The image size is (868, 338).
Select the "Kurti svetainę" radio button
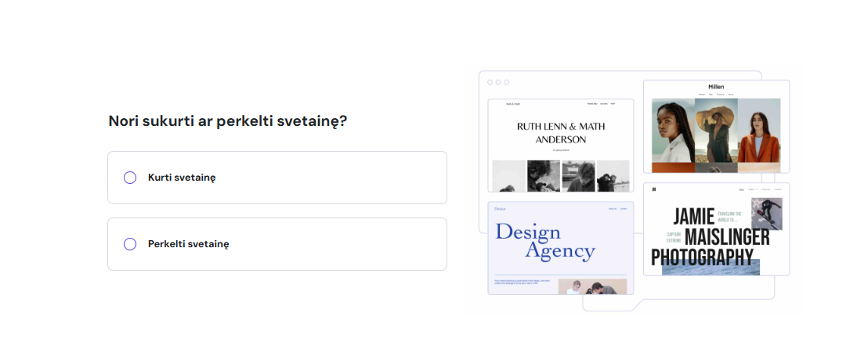click(x=130, y=178)
